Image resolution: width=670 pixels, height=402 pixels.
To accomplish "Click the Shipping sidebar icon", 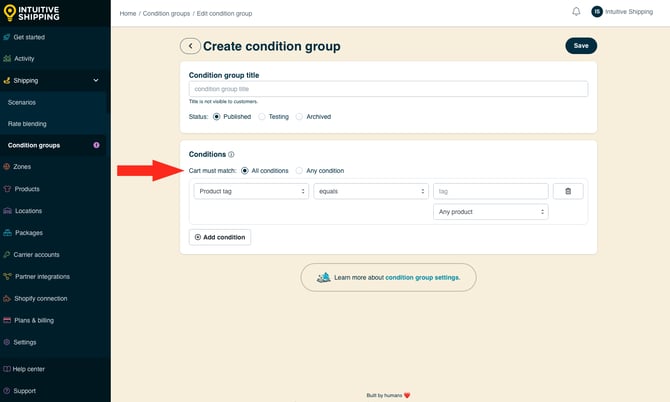I will (x=6, y=80).
